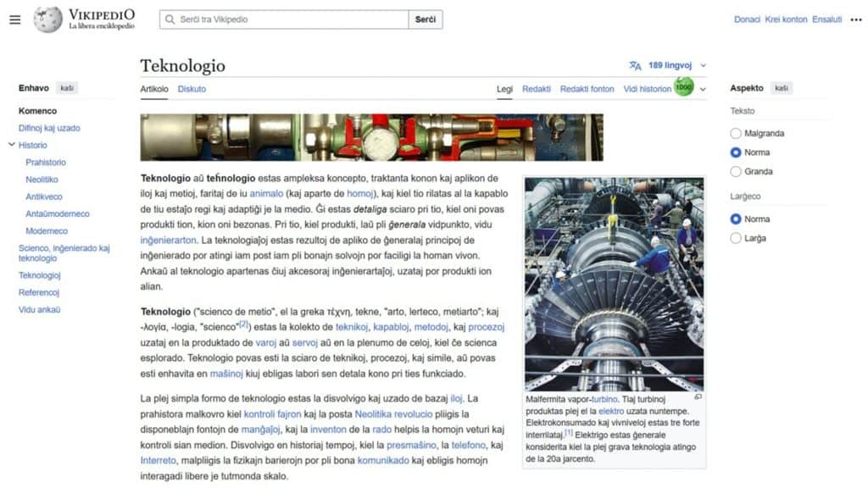The width and height of the screenshot is (868, 488).
Task: Open the hamburger navigation menu
Action: 15,19
